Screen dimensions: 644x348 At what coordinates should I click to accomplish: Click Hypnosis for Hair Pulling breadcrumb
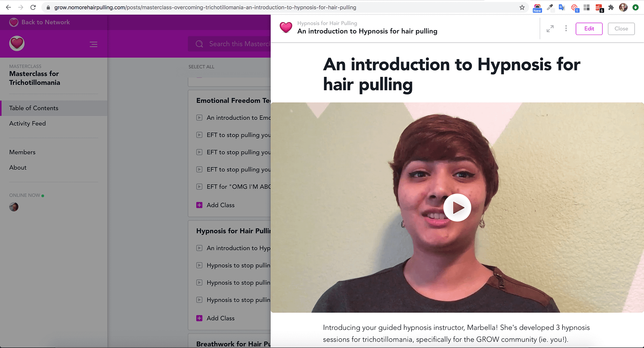coord(327,23)
